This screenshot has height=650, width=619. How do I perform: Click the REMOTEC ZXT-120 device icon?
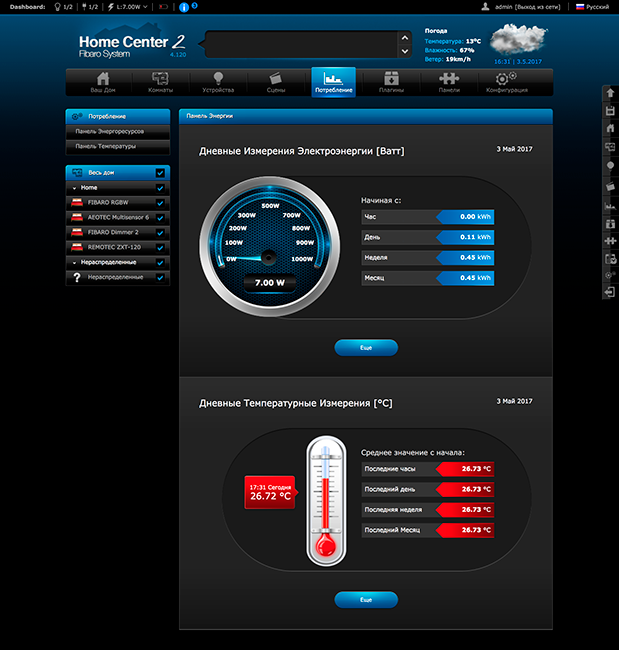click(77, 247)
